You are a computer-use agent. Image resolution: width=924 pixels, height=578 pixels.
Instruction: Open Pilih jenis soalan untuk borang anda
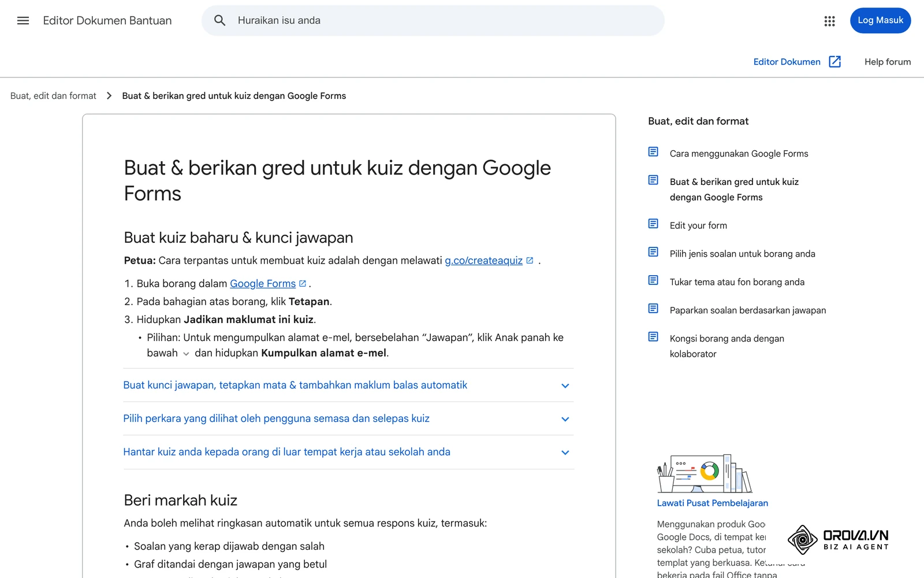742,254
